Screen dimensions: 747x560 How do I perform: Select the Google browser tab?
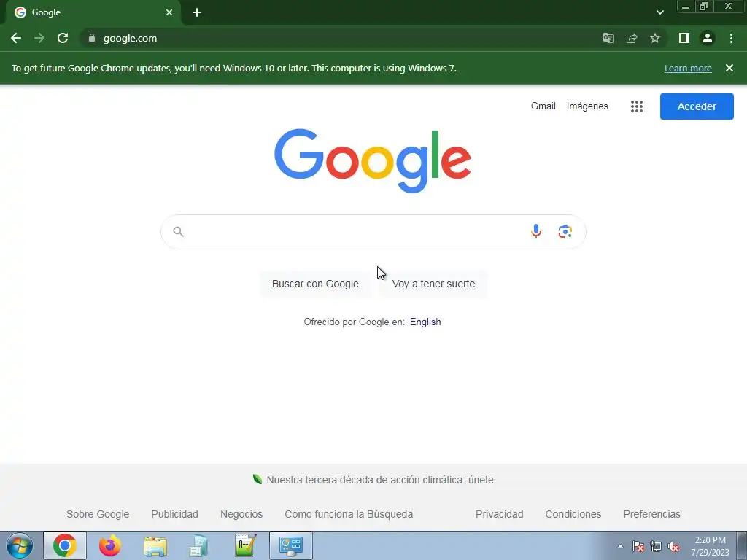tap(93, 12)
